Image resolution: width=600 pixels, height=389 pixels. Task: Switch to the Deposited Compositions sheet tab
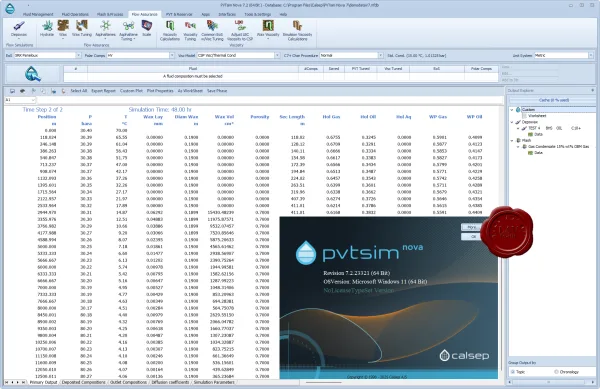83,382
